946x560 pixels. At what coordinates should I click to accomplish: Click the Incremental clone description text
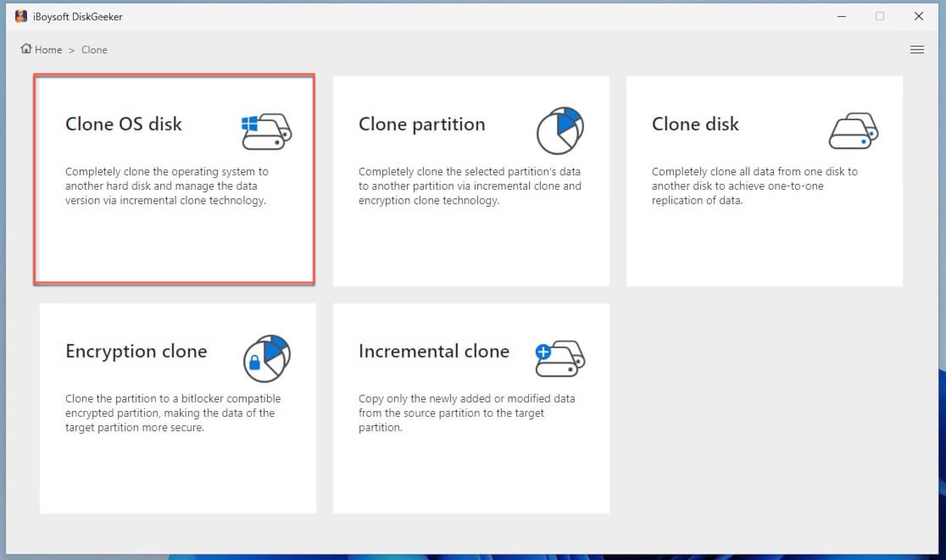tap(465, 413)
